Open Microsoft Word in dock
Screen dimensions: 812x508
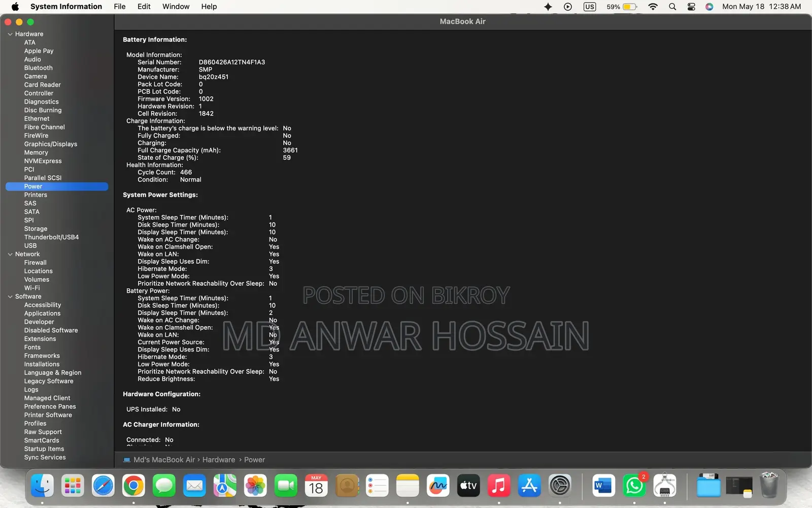pos(603,486)
